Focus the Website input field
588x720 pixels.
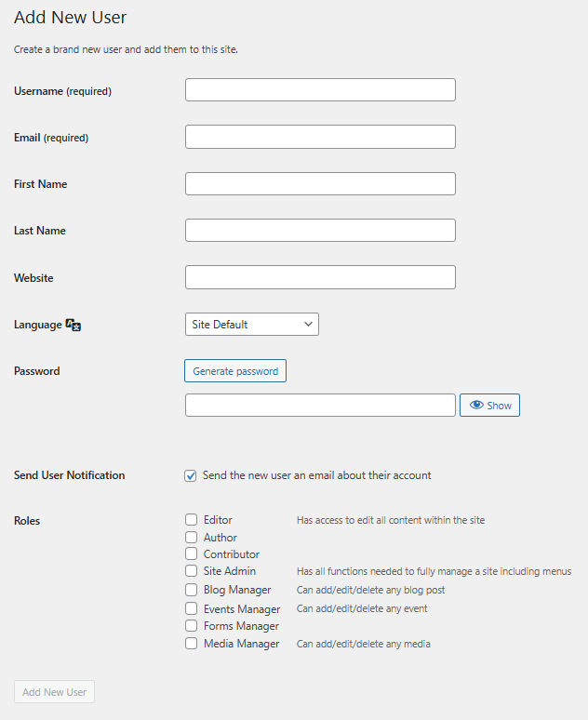[320, 277]
